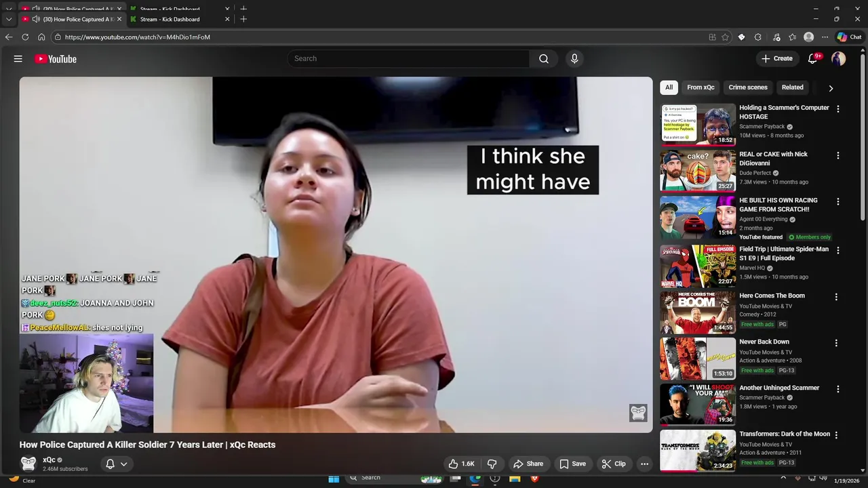This screenshot has width=868, height=488.
Task: Clip the video
Action: pos(614,464)
